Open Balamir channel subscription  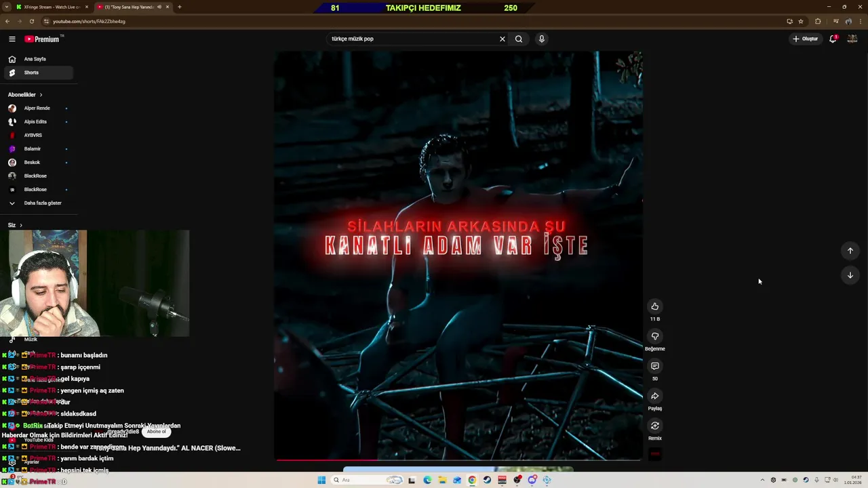pyautogui.click(x=37, y=149)
